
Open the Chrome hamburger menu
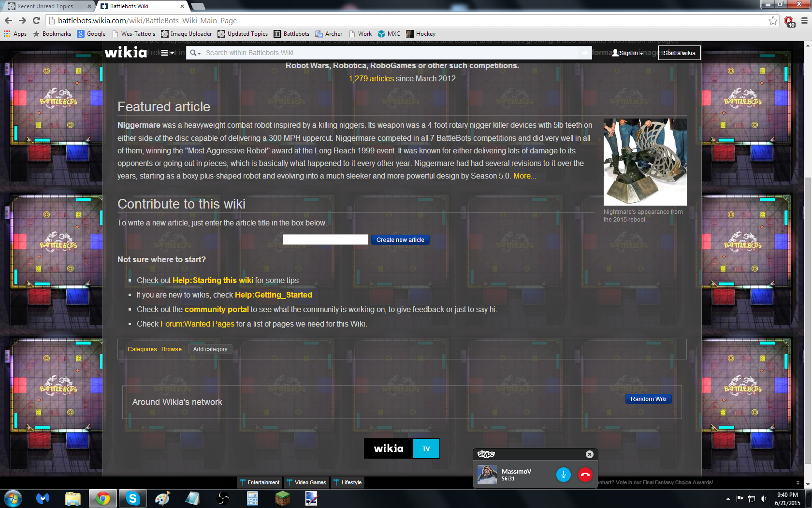click(x=804, y=20)
